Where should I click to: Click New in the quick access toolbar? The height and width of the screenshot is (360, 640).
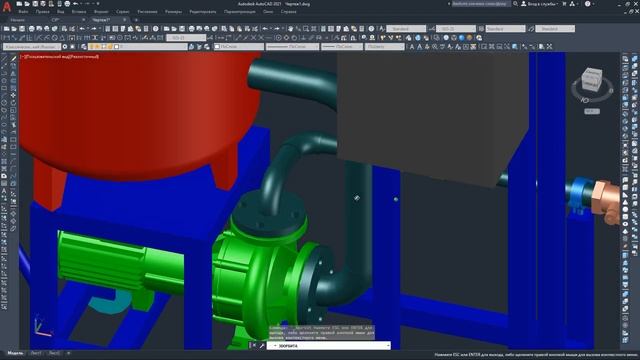[x=19, y=4]
